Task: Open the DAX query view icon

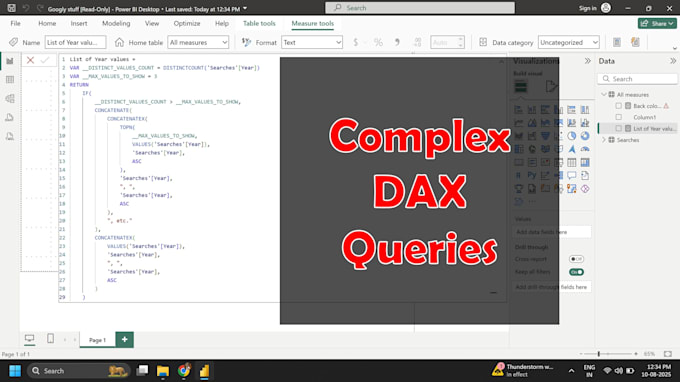Action: tap(10, 118)
